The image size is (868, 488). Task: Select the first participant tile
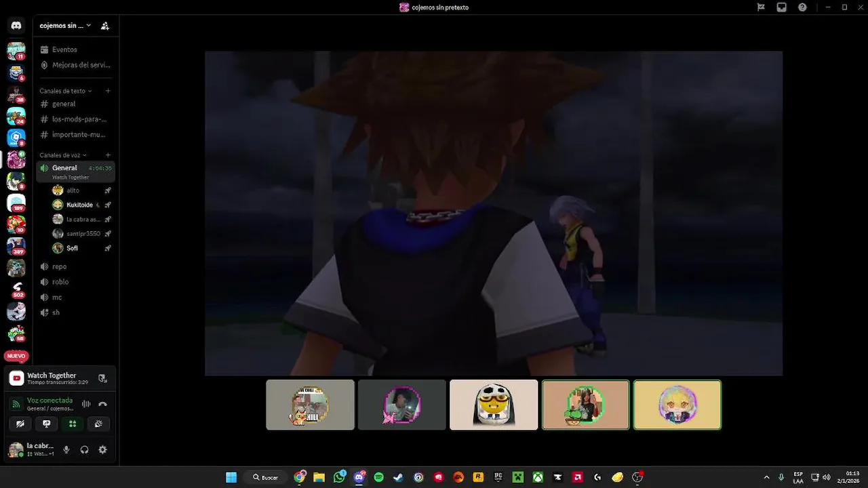tap(310, 405)
